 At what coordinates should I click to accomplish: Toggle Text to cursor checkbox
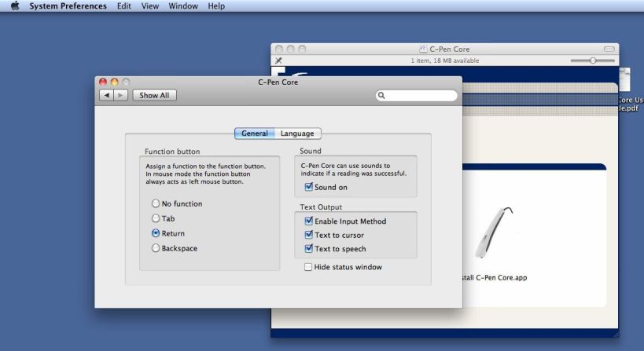pyautogui.click(x=308, y=235)
